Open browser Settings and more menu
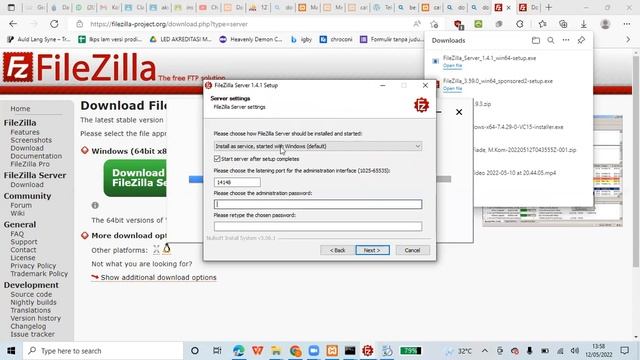The height and width of the screenshot is (360, 640). coord(627,24)
